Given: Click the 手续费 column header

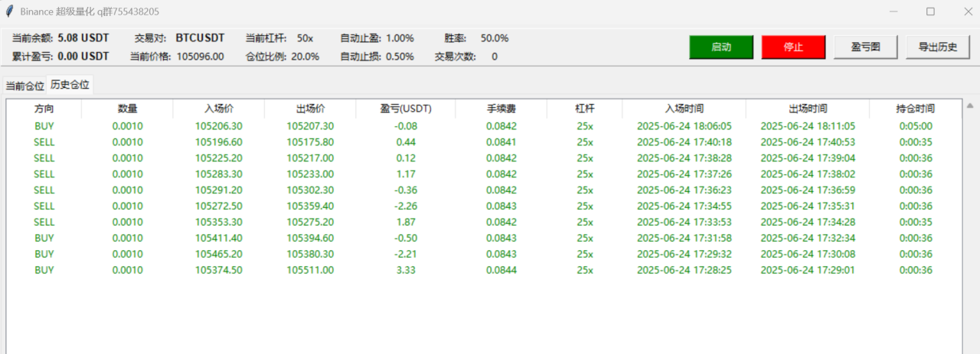Looking at the screenshot, I should 501,109.
